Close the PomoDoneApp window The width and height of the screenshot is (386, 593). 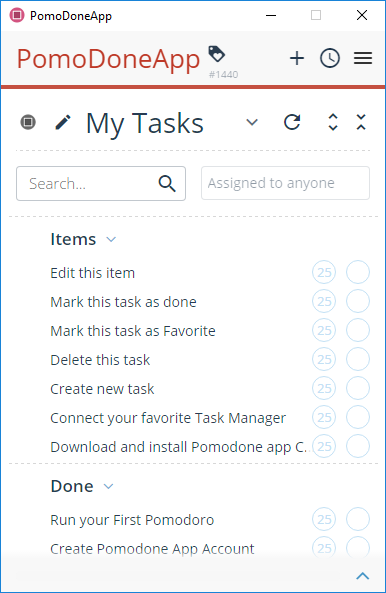point(362,16)
